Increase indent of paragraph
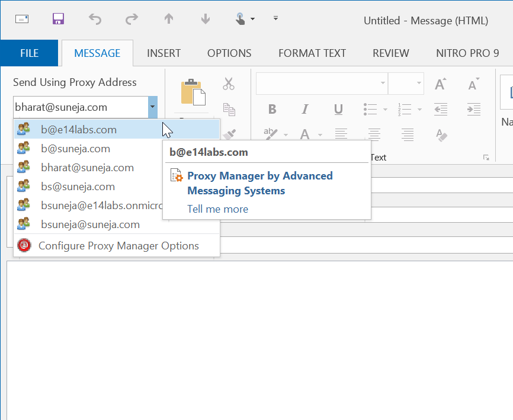Image resolution: width=513 pixels, height=420 pixels. (x=474, y=109)
